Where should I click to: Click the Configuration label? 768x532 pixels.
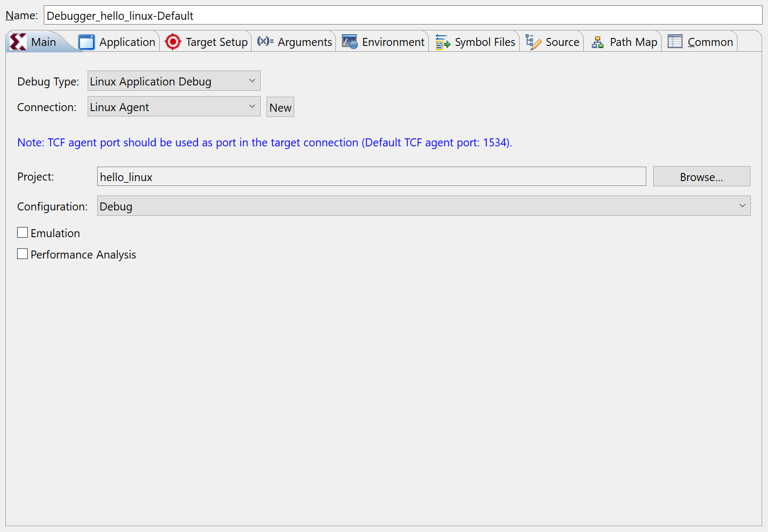pyautogui.click(x=52, y=206)
